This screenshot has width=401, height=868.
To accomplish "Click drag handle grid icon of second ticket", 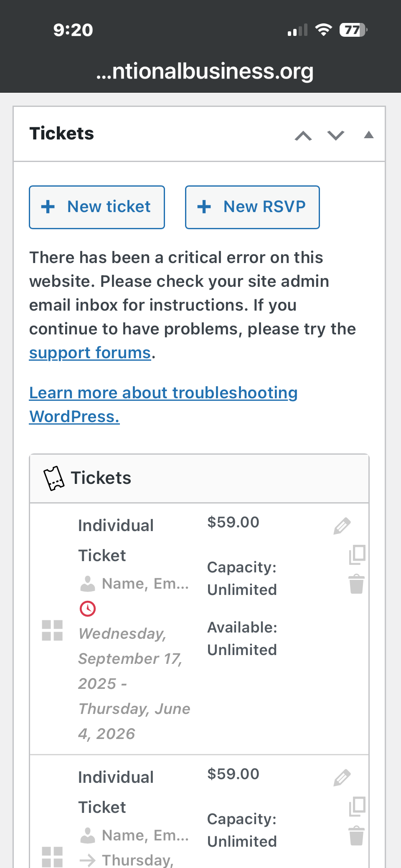I will [x=52, y=857].
